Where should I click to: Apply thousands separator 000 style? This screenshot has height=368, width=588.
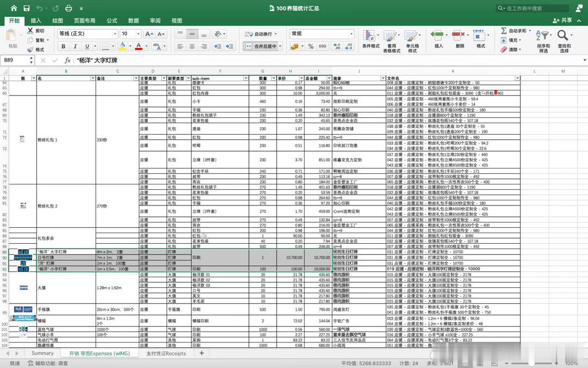(322, 46)
